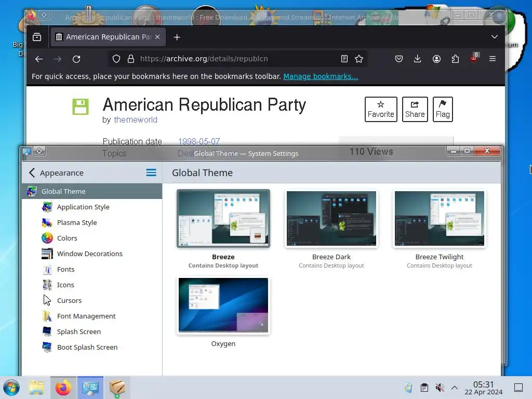The height and width of the screenshot is (399, 532).
Task: Open themeworld uploader link
Action: [x=136, y=120]
